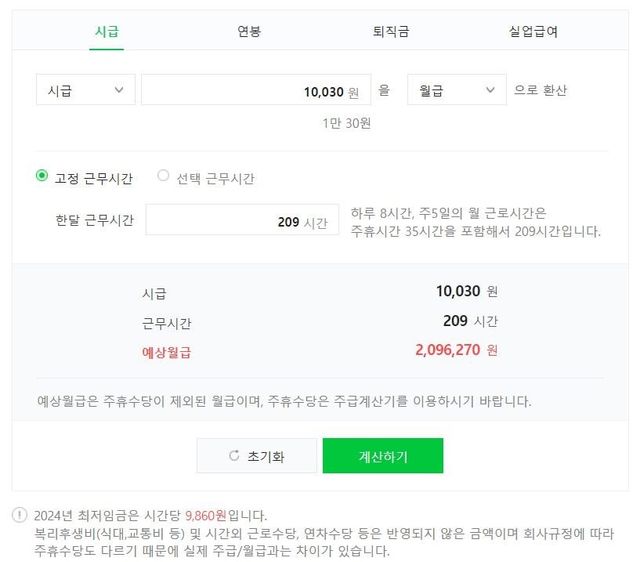Click the chevron arrow in 월급 selector
640x562 pixels.
point(490,90)
